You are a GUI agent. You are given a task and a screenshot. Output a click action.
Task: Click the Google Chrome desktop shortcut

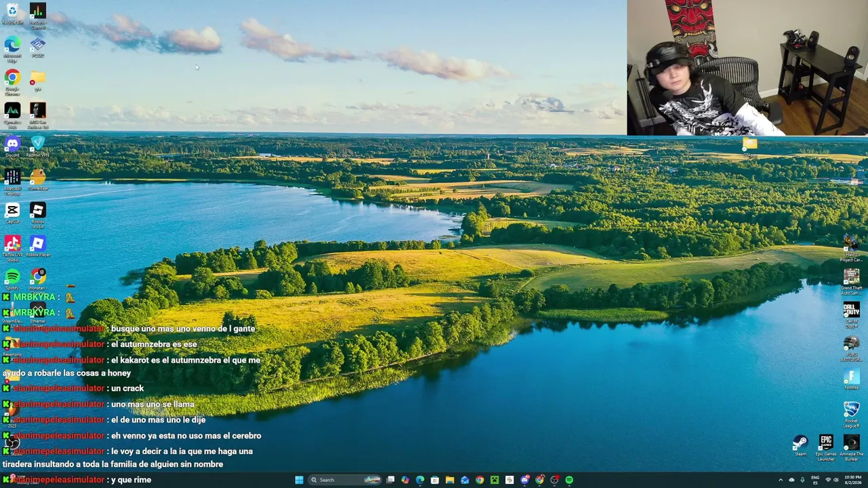[12, 82]
